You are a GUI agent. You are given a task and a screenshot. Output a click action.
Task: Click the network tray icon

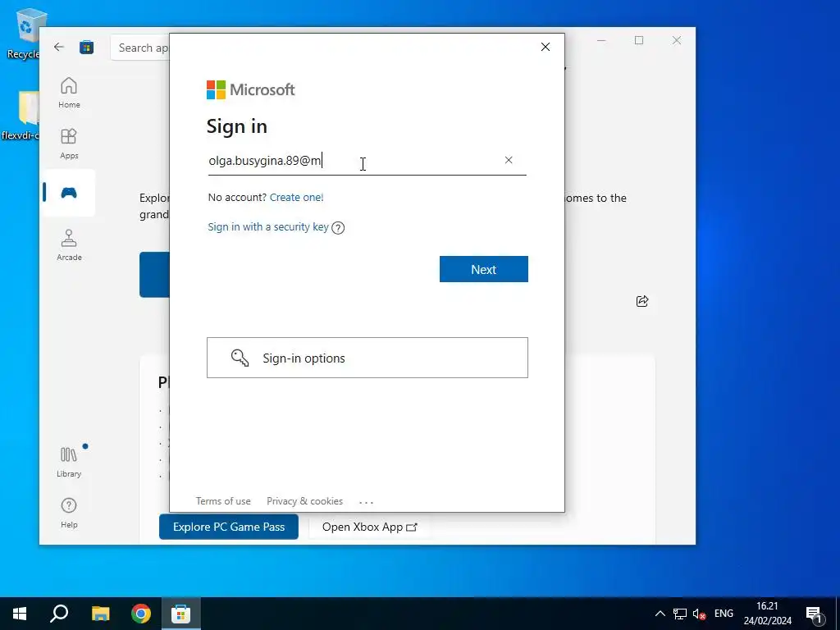[680, 614]
